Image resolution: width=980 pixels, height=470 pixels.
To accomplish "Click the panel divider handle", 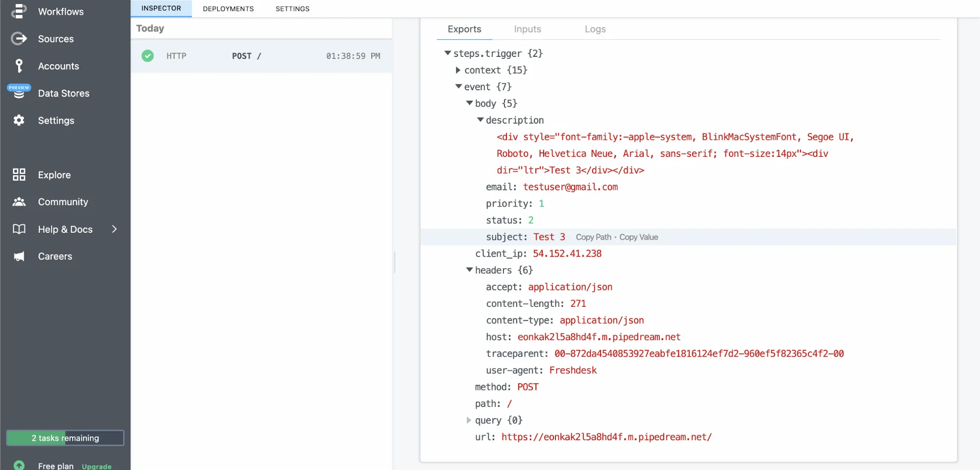I will (x=395, y=262).
